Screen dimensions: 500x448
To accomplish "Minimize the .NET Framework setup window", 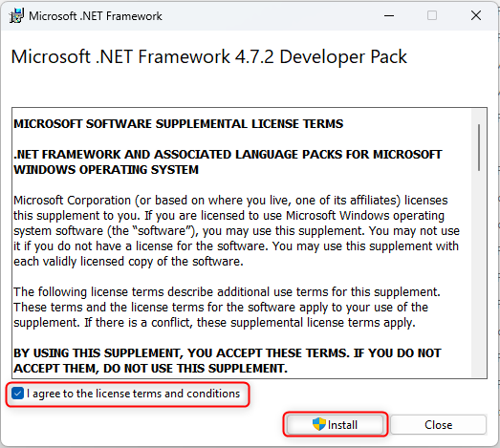I will click(389, 15).
